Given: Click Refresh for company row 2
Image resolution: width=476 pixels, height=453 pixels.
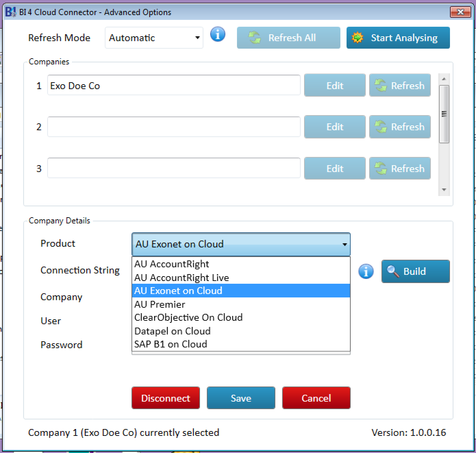Looking at the screenshot, I should pyautogui.click(x=400, y=127).
